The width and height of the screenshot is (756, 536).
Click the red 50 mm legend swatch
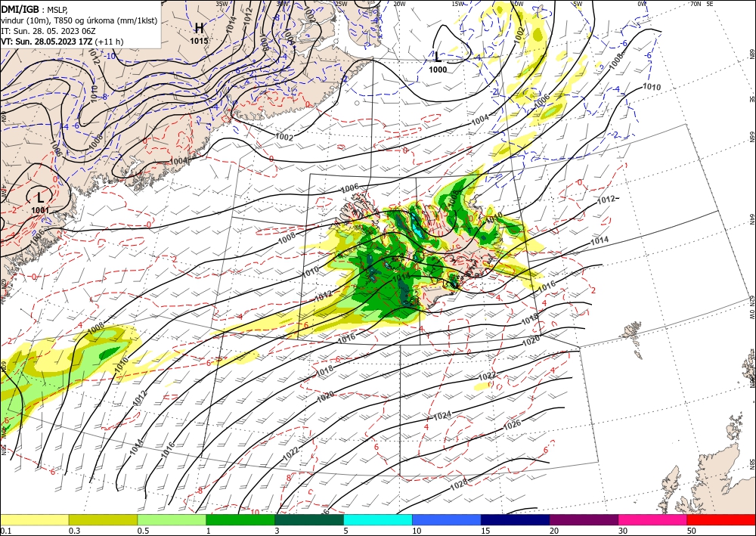(721, 519)
